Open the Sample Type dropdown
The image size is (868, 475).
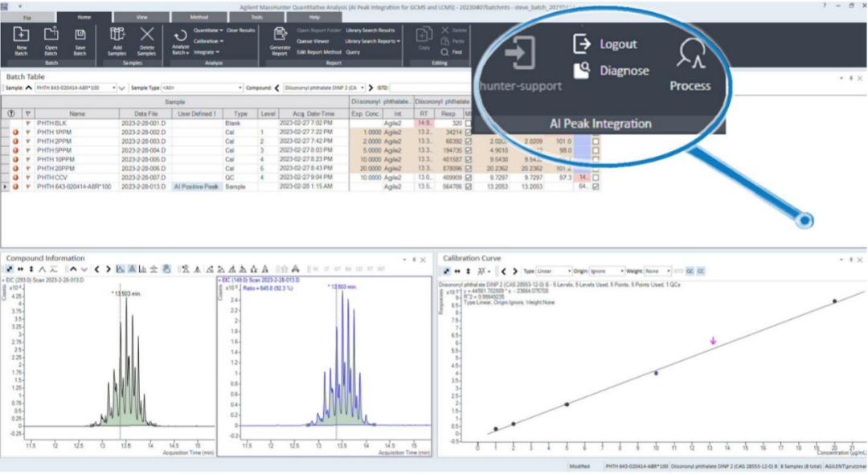[x=240, y=88]
